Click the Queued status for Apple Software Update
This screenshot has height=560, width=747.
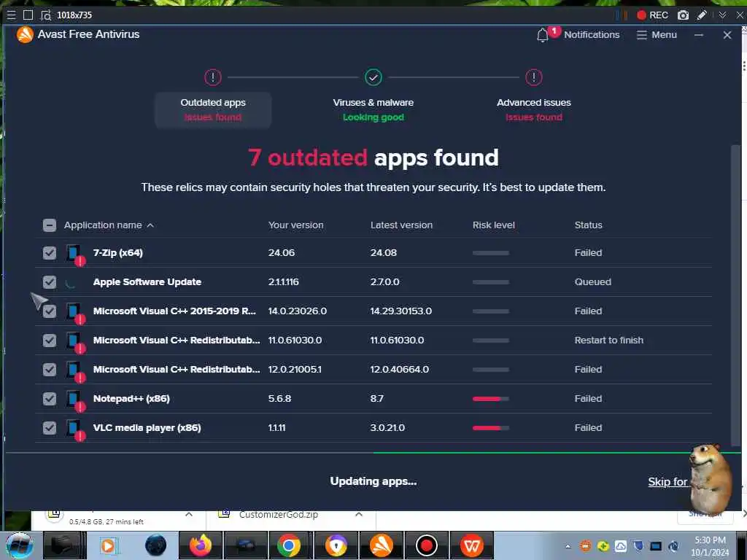point(592,282)
